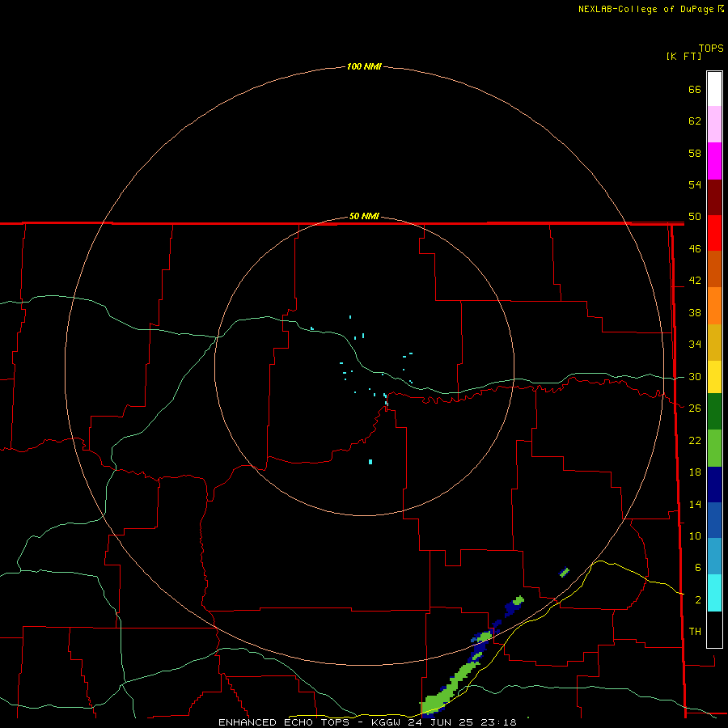Click the dark orange legend swatch

(x=714, y=269)
